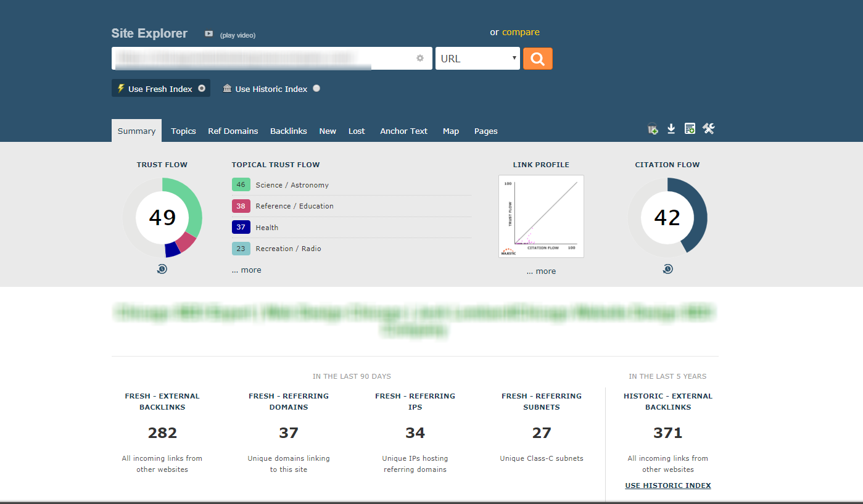Click the orange search magnifier button
The image size is (863, 504).
click(537, 58)
